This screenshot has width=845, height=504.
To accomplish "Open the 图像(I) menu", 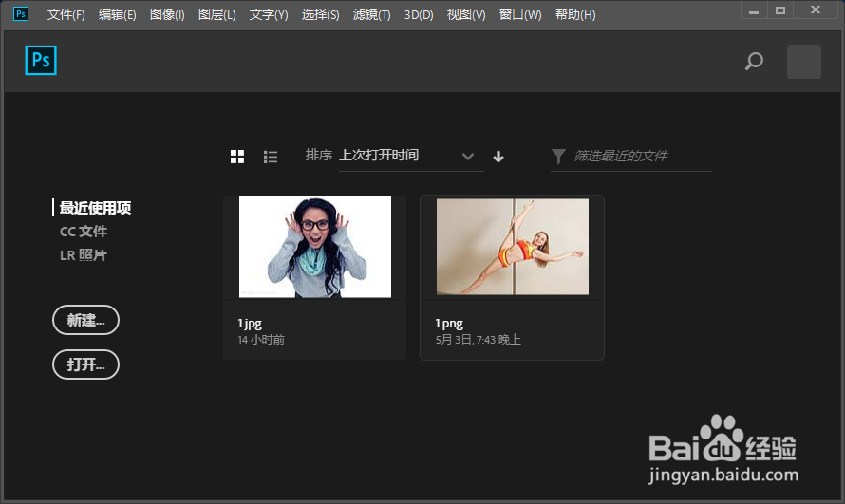I will pos(167,14).
